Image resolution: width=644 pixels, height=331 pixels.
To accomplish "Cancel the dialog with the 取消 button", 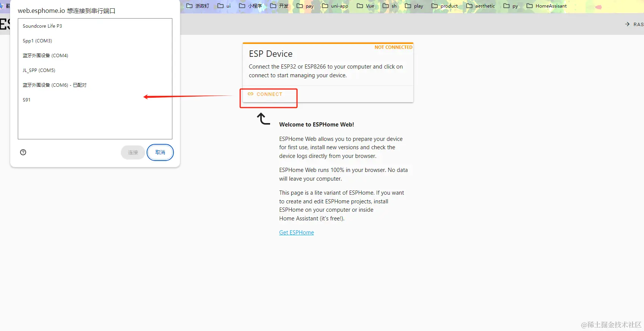I will (x=160, y=152).
